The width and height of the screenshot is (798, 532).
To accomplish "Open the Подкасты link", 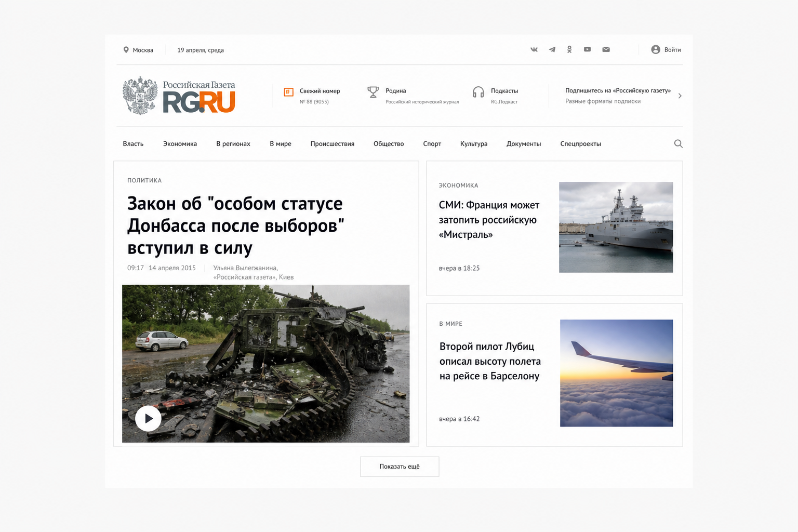I will [504, 91].
